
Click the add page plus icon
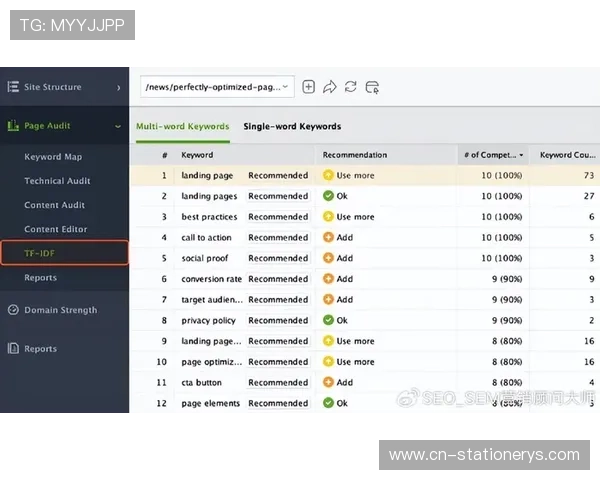(308, 87)
